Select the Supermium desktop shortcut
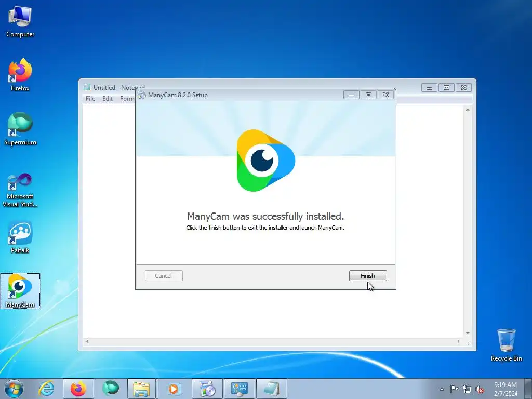Image resolution: width=532 pixels, height=399 pixels. 20,129
